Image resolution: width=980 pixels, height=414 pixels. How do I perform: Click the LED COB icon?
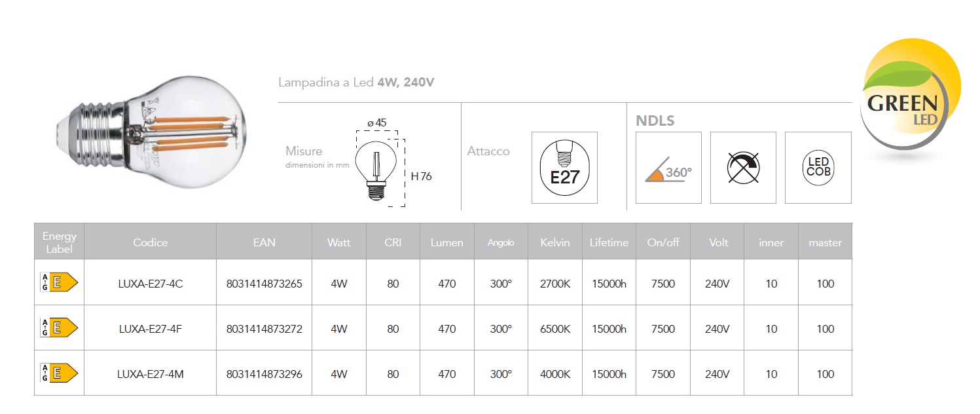click(x=818, y=168)
